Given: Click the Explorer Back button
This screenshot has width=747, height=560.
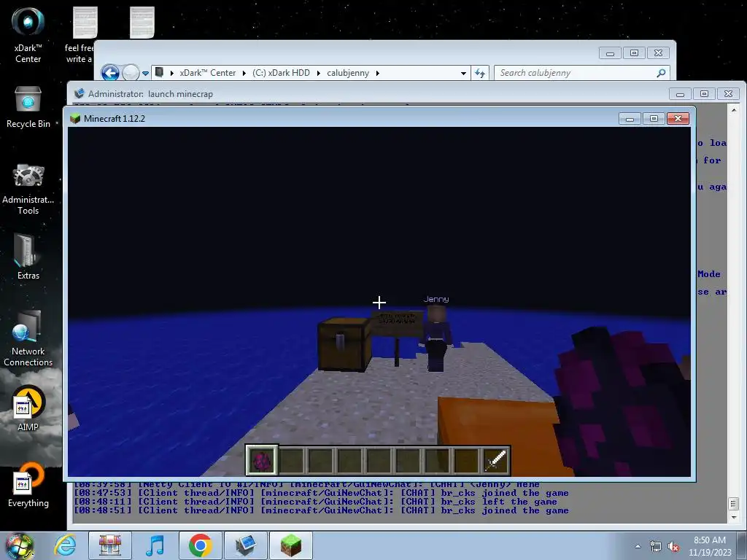Looking at the screenshot, I should coord(110,73).
